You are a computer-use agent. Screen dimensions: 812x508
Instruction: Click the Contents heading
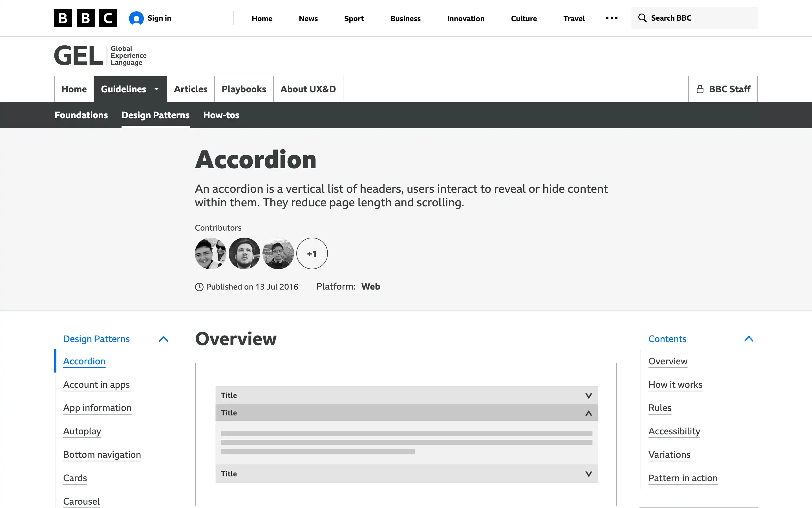click(667, 339)
